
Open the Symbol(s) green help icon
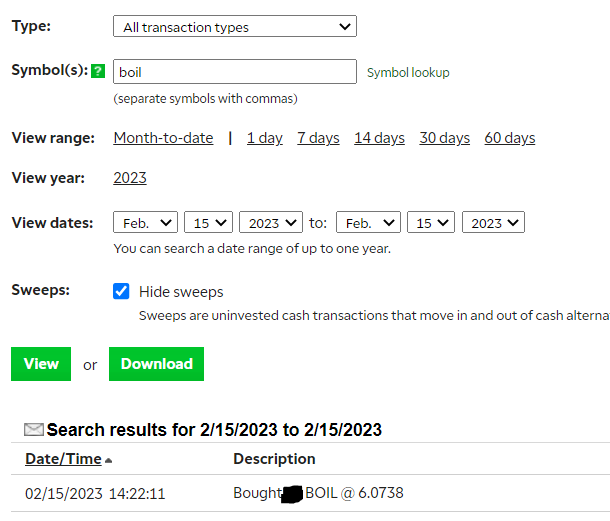point(98,71)
